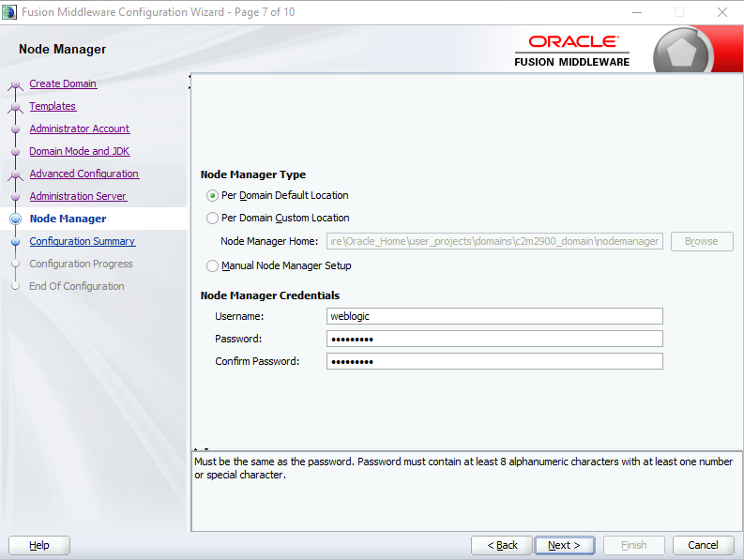The height and width of the screenshot is (560, 744).
Task: Go to Administration Server step
Action: pyautogui.click(x=78, y=196)
